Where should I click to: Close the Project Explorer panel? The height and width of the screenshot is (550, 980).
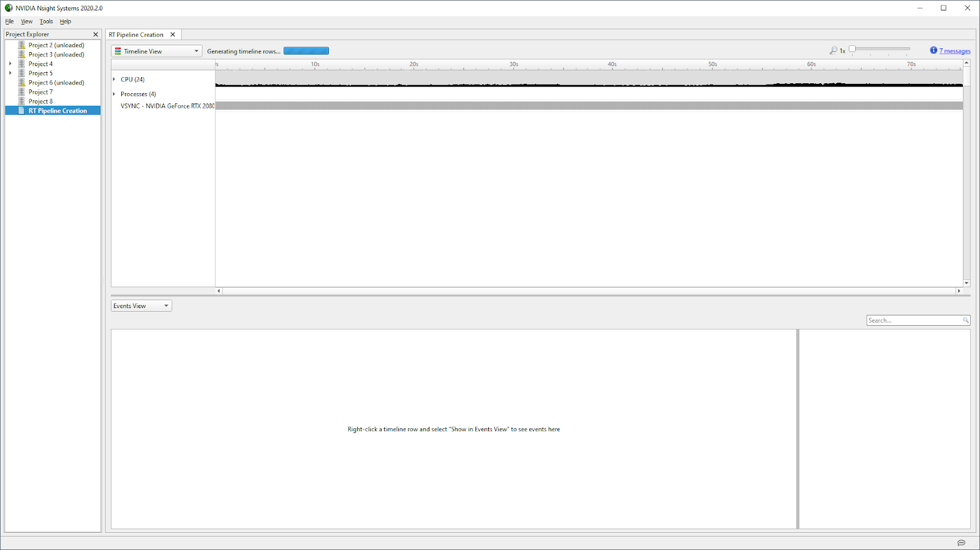[96, 34]
